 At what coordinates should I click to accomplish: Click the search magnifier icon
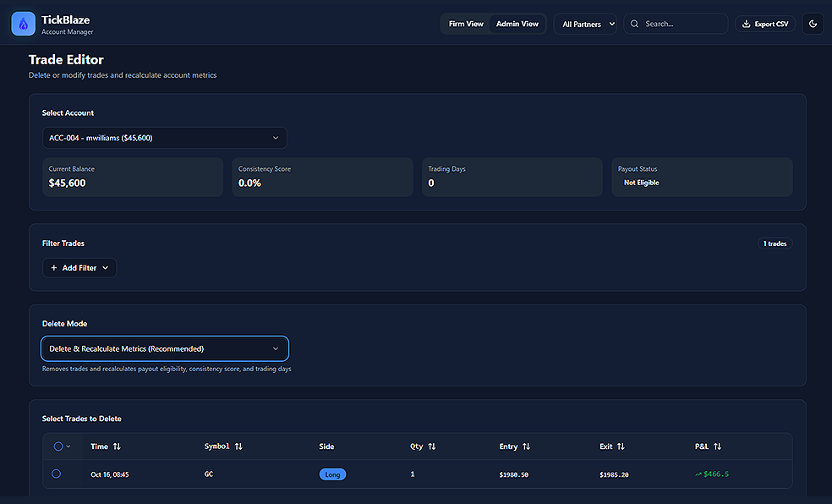click(635, 24)
